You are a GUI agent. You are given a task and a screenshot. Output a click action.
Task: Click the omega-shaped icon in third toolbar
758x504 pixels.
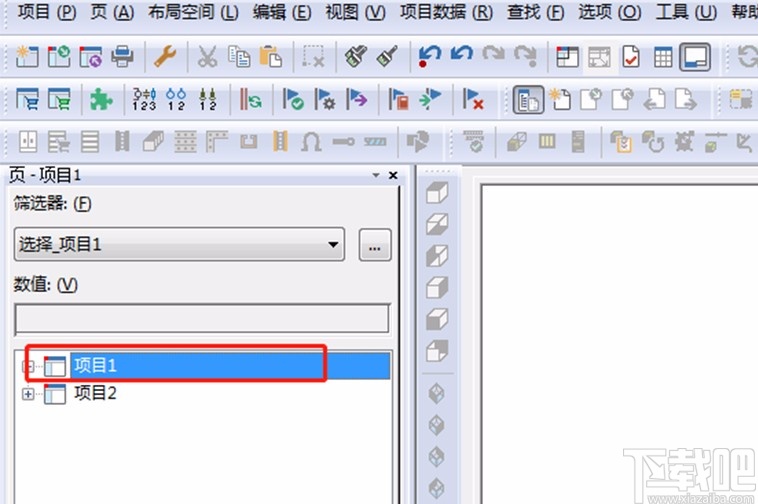pyautogui.click(x=312, y=143)
